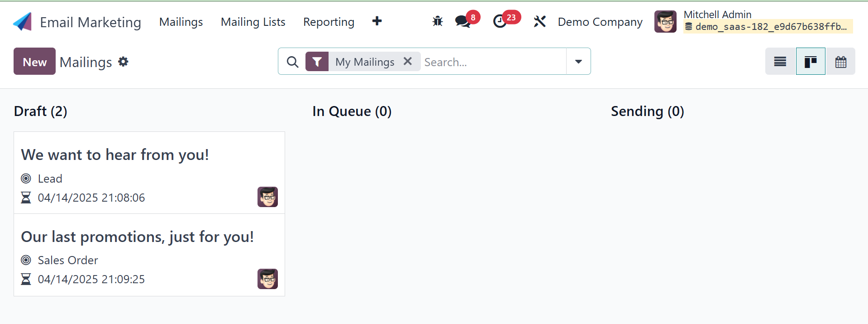
Task: Open the conversations chat icon
Action: click(x=463, y=21)
